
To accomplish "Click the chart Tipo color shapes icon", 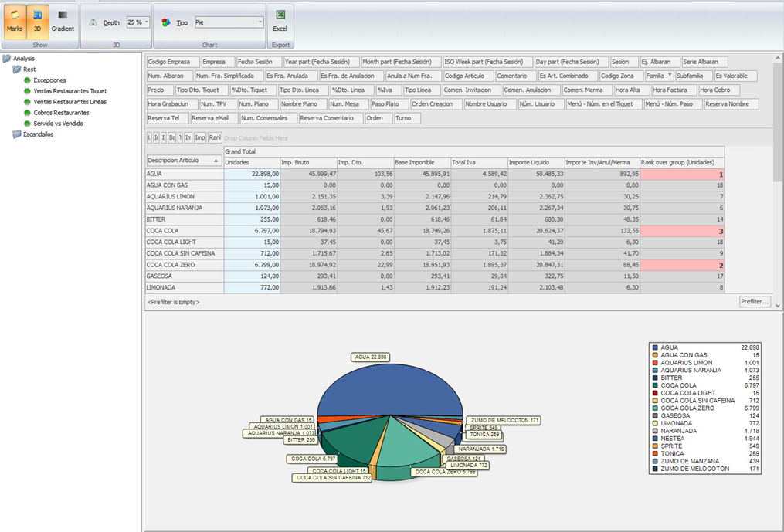I will pyautogui.click(x=166, y=23).
